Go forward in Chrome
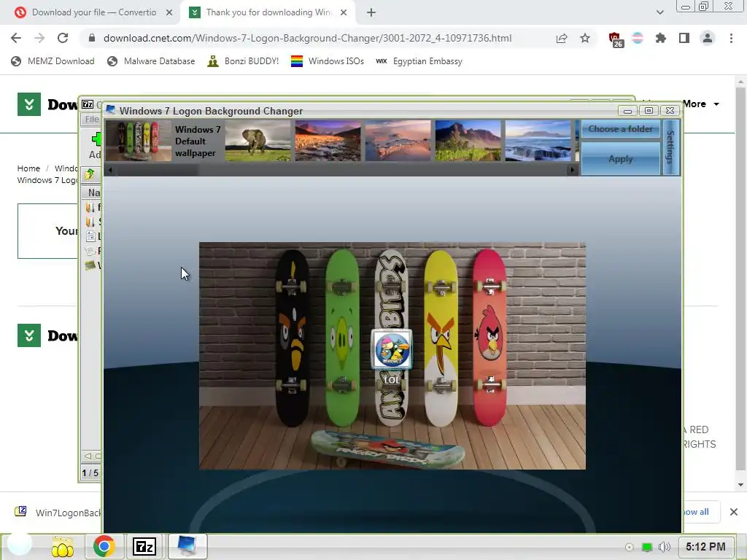 [39, 38]
